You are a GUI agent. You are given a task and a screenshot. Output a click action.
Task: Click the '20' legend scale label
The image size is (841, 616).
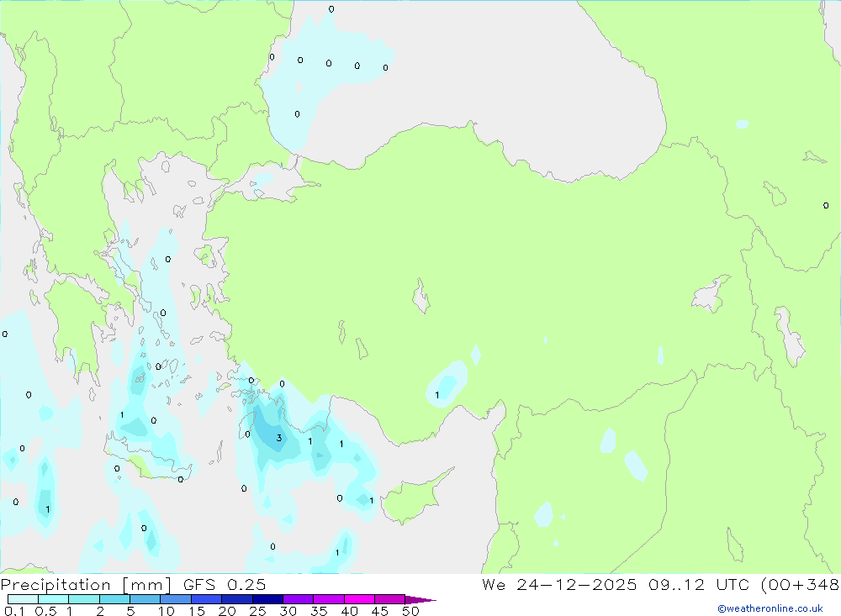pyautogui.click(x=227, y=611)
